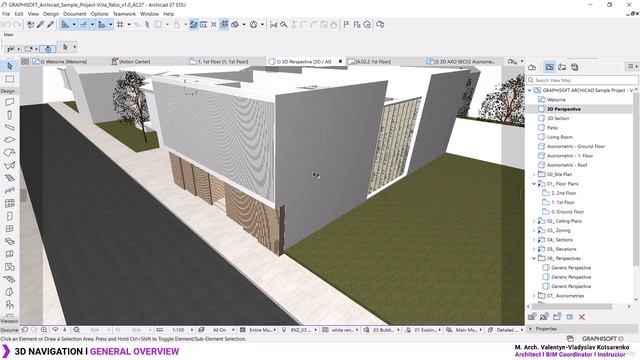Collapse the 01_Floor Plans folder
640x360 pixels.
point(534,184)
